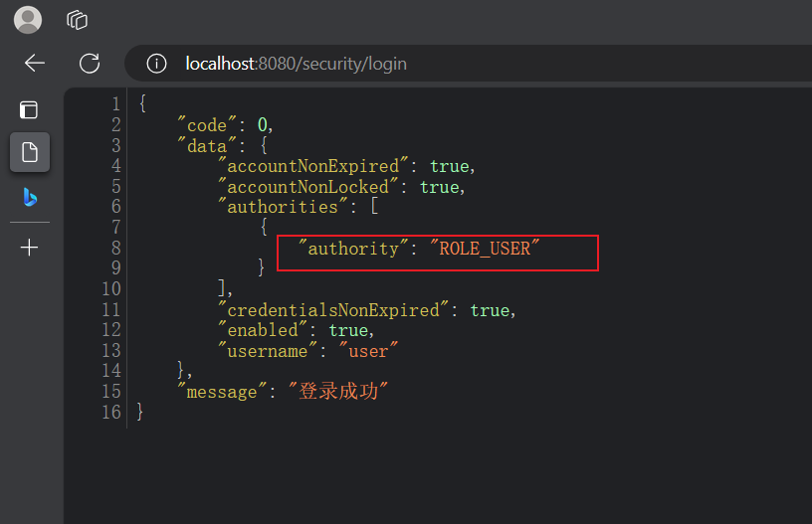Click the "authorities" key in the JSON

point(283,207)
